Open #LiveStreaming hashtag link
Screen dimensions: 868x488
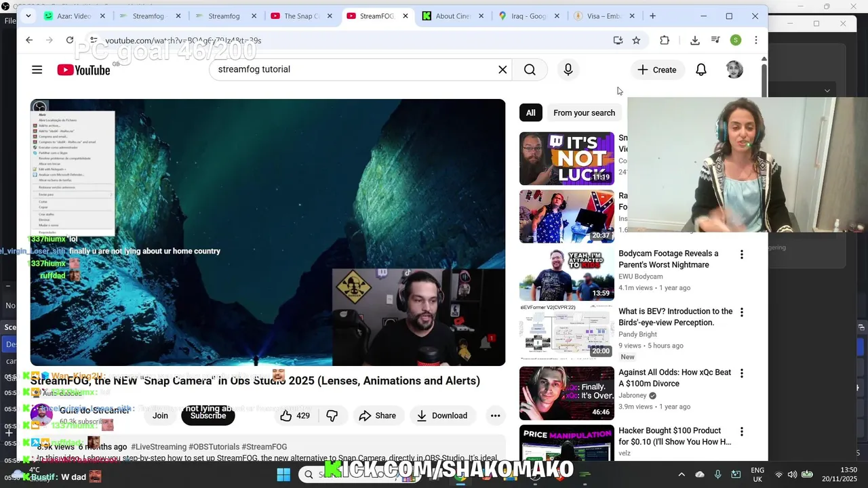click(x=158, y=447)
